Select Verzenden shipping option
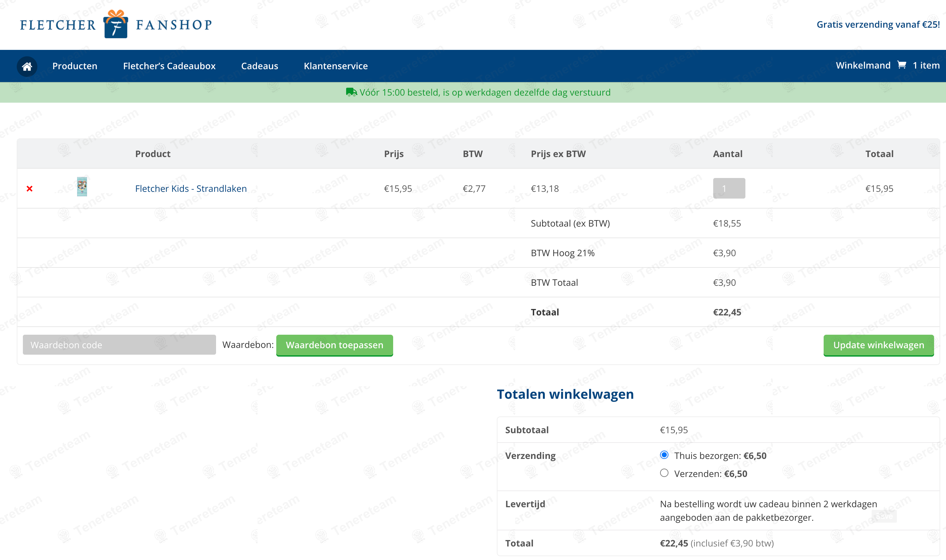The image size is (946, 560). click(x=664, y=473)
